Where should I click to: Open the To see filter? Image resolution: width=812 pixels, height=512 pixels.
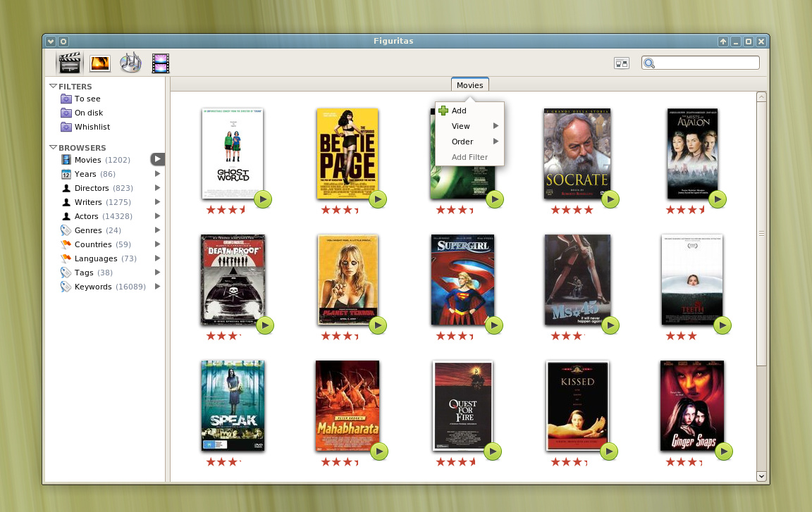[87, 99]
